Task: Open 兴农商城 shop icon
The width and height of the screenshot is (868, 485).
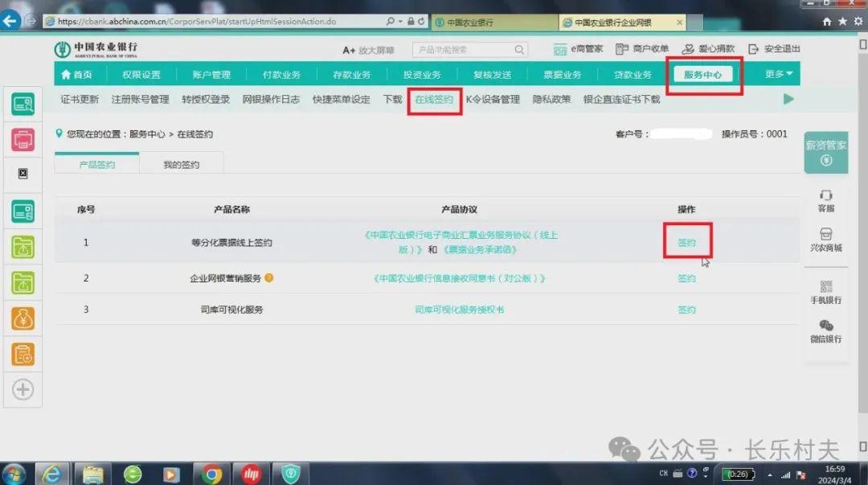Action: (826, 240)
